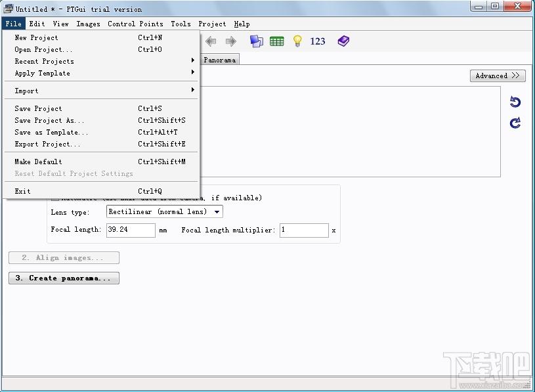Open the Images menu
This screenshot has width=535, height=392.
coord(89,24)
